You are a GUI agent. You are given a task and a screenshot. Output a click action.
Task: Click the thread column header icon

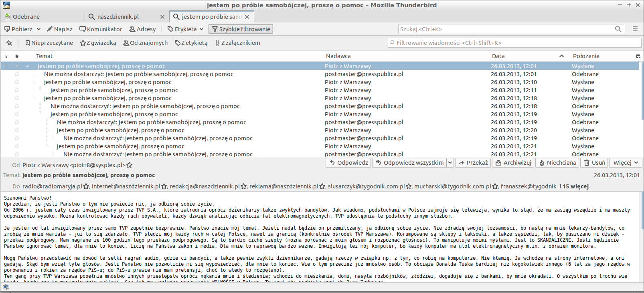(6, 56)
